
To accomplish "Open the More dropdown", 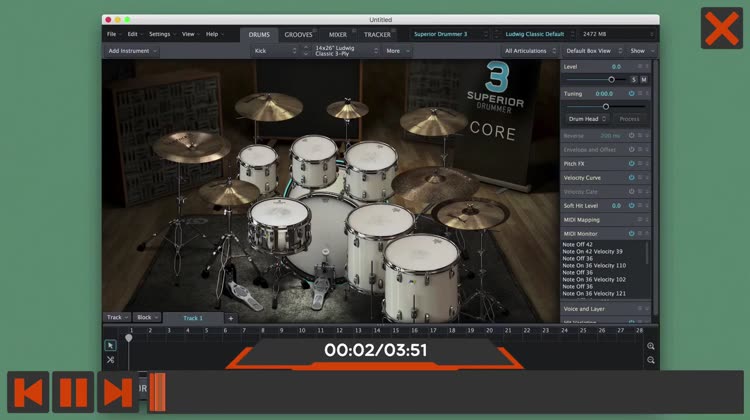I will pyautogui.click(x=397, y=51).
